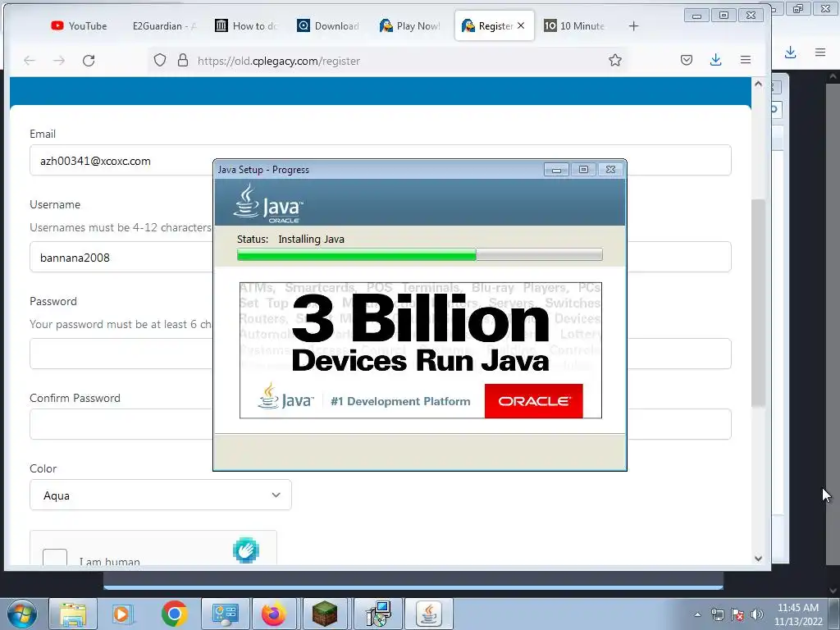Open Windows Explorer from taskbar
The width and height of the screenshot is (840, 630).
coord(72,614)
